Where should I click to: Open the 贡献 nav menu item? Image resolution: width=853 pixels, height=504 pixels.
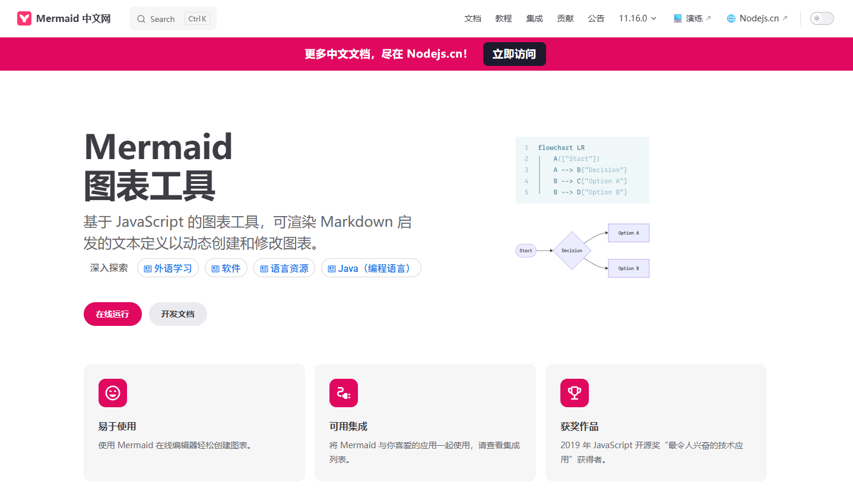pos(565,18)
